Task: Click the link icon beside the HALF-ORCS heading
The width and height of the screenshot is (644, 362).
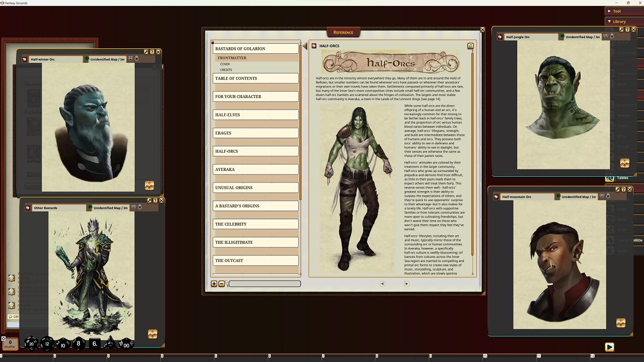Action: [470, 46]
